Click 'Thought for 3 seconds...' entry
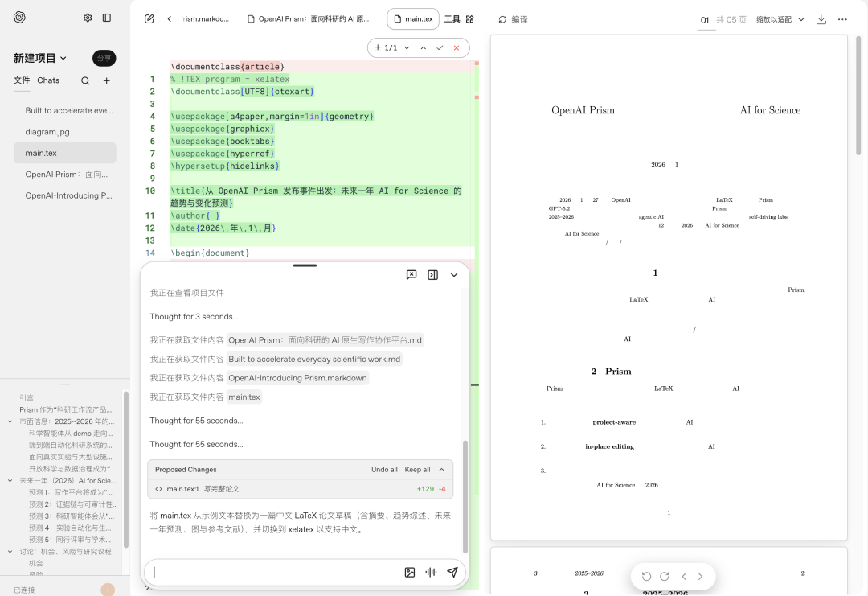 pyautogui.click(x=194, y=317)
